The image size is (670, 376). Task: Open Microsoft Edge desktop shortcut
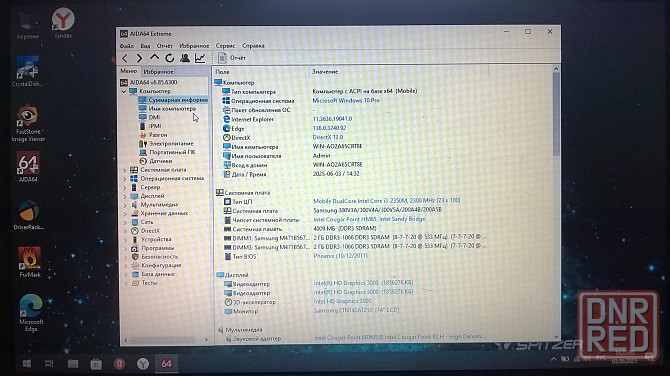31,313
